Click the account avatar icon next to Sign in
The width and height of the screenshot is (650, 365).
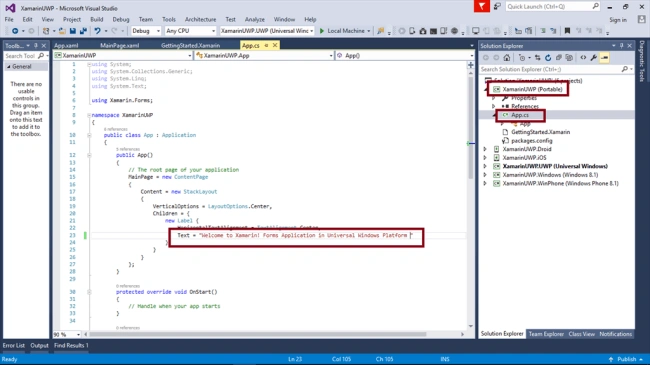coord(642,19)
